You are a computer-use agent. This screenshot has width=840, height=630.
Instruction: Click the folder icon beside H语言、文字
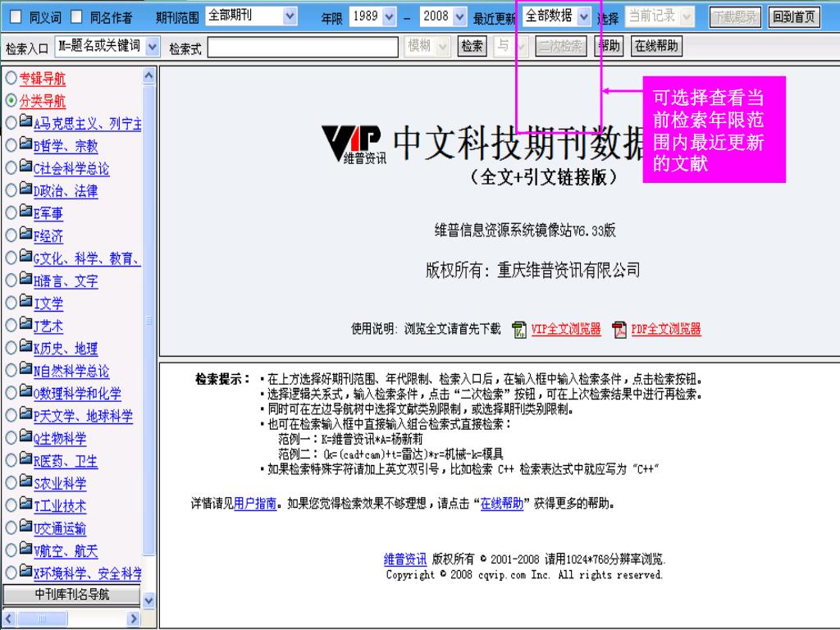click(x=25, y=278)
